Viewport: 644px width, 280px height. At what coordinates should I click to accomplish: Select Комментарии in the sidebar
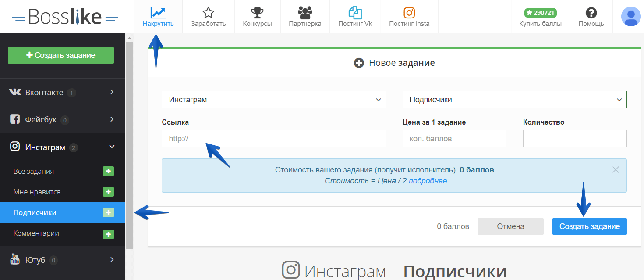(36, 233)
